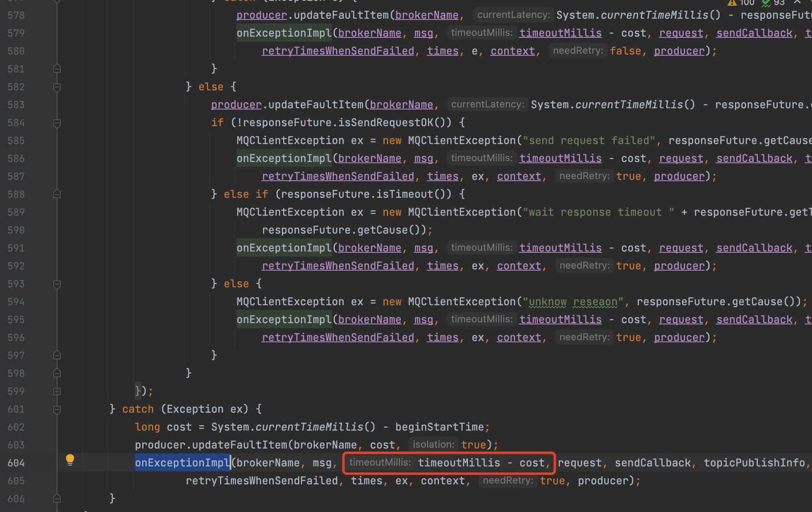The height and width of the screenshot is (512, 812).
Task: Click line number 585 in the gutter
Action: coord(16,141)
